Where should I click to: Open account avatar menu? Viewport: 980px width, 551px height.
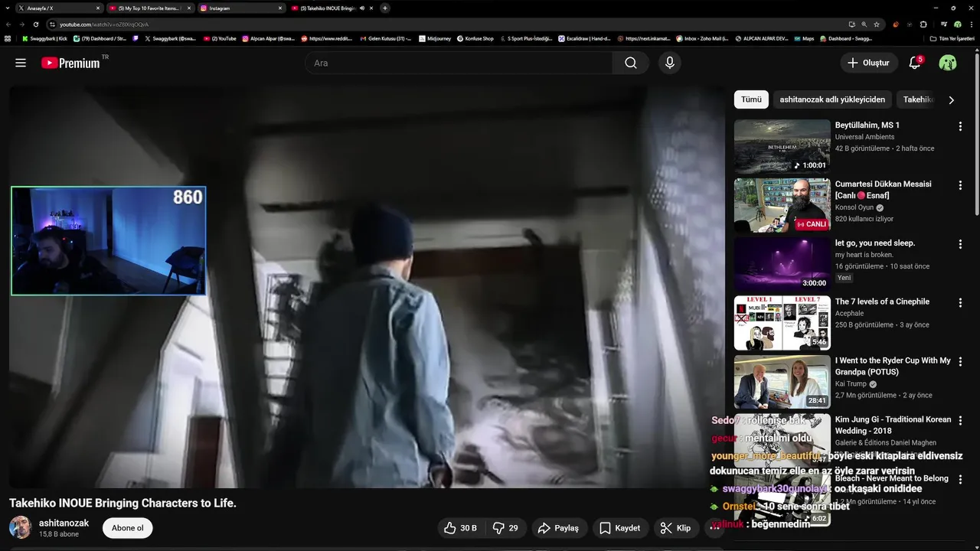pyautogui.click(x=948, y=63)
